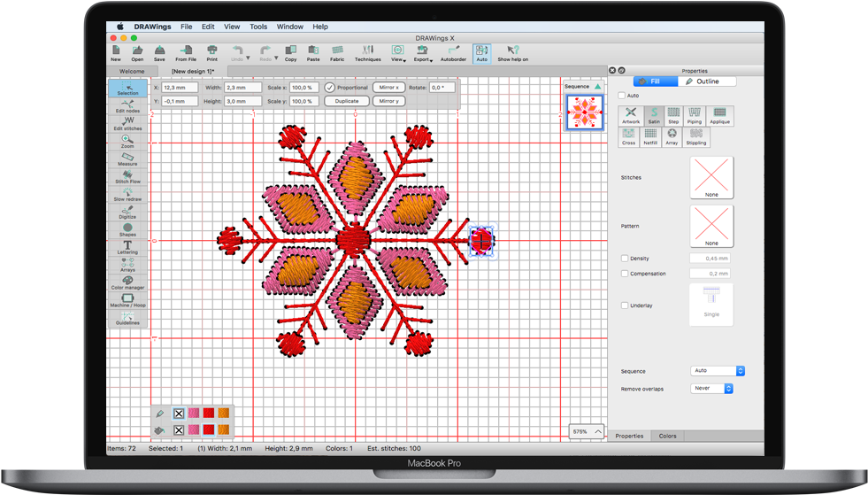Open the Color manager
The width and height of the screenshot is (868, 495).
coord(127,282)
